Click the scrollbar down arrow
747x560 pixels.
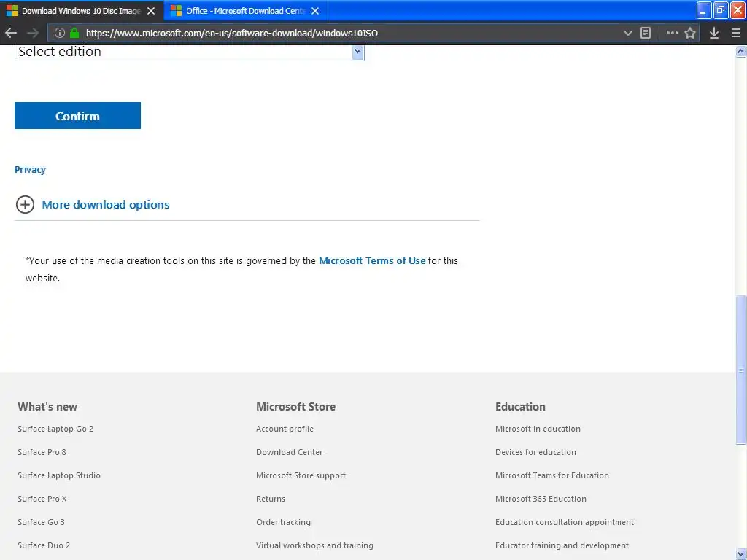click(x=740, y=554)
